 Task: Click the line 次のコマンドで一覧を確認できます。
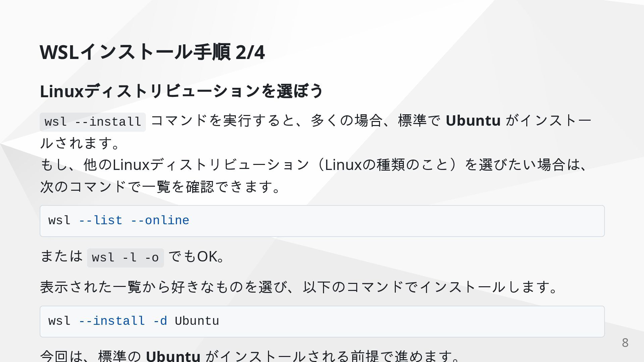(x=160, y=187)
